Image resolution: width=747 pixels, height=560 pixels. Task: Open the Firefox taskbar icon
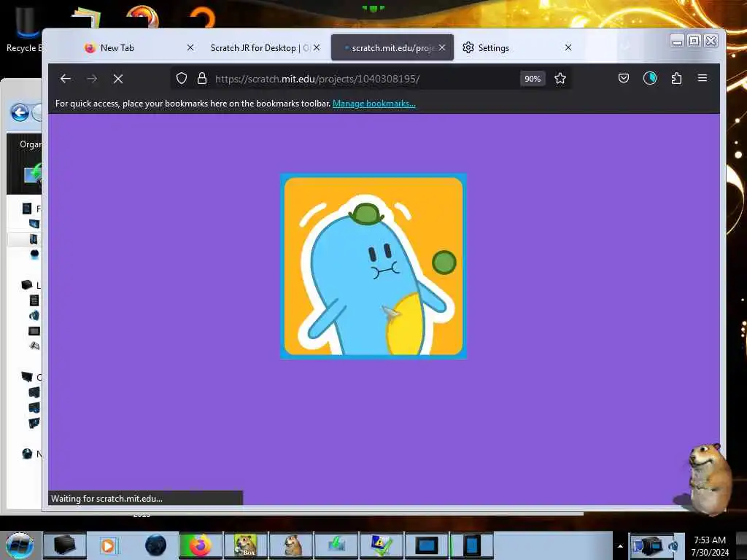(x=200, y=545)
